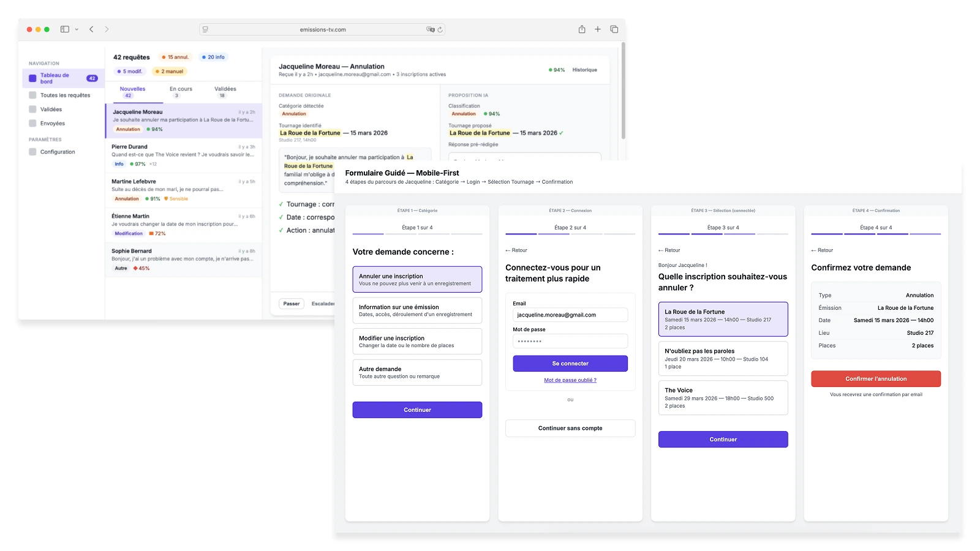
Task: Open sidebar dropdown chevron in browser toolbar
Action: click(77, 29)
